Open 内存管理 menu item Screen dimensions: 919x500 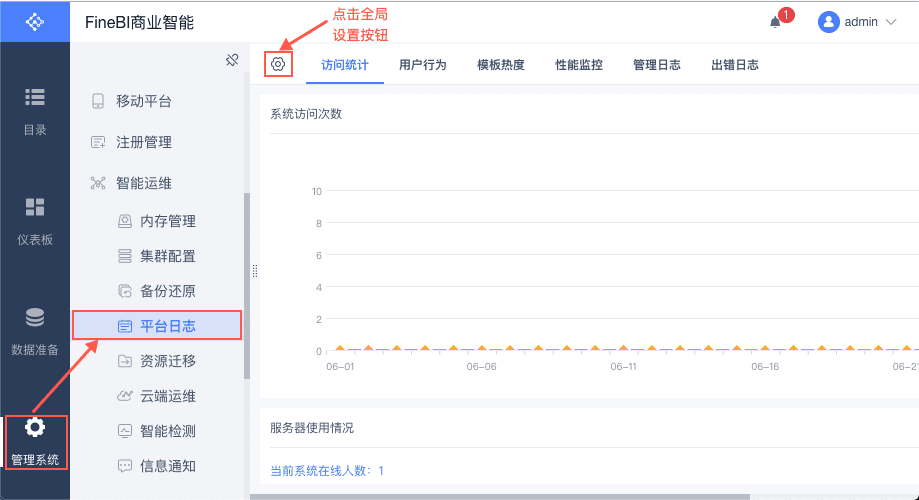(x=168, y=221)
